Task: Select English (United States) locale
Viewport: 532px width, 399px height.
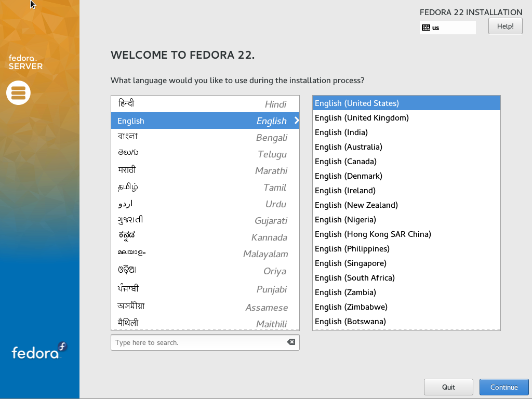Action: [x=406, y=103]
